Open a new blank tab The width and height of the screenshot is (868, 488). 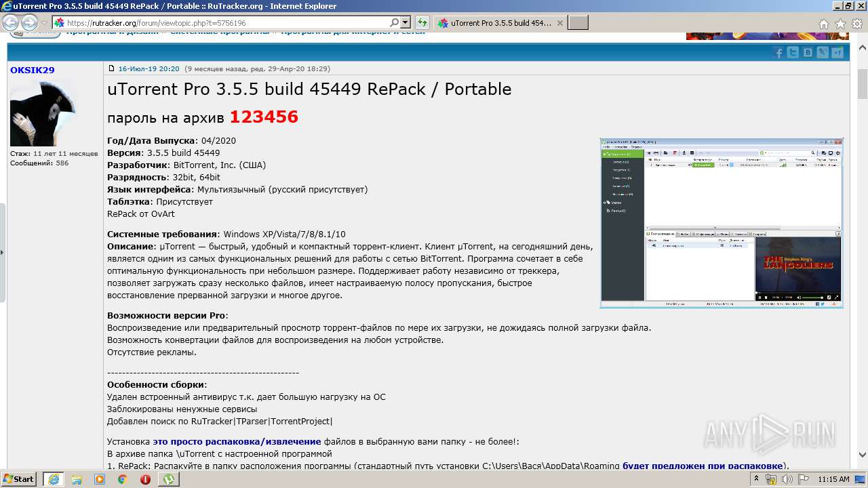[578, 23]
